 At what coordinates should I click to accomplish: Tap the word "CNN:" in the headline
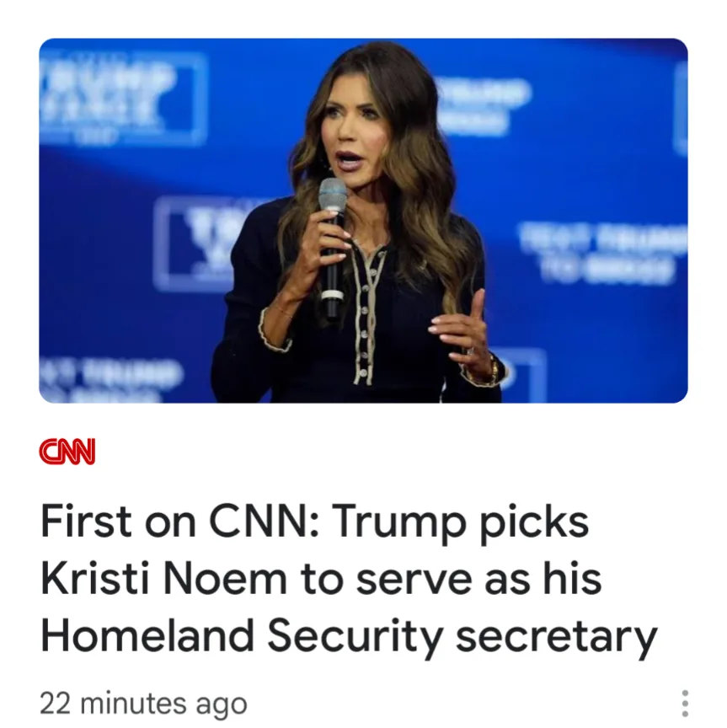[265, 521]
